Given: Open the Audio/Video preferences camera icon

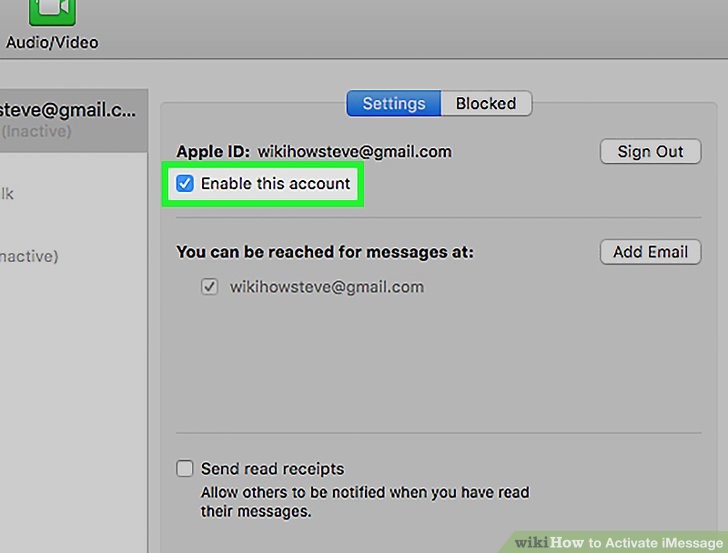Looking at the screenshot, I should point(52,12).
